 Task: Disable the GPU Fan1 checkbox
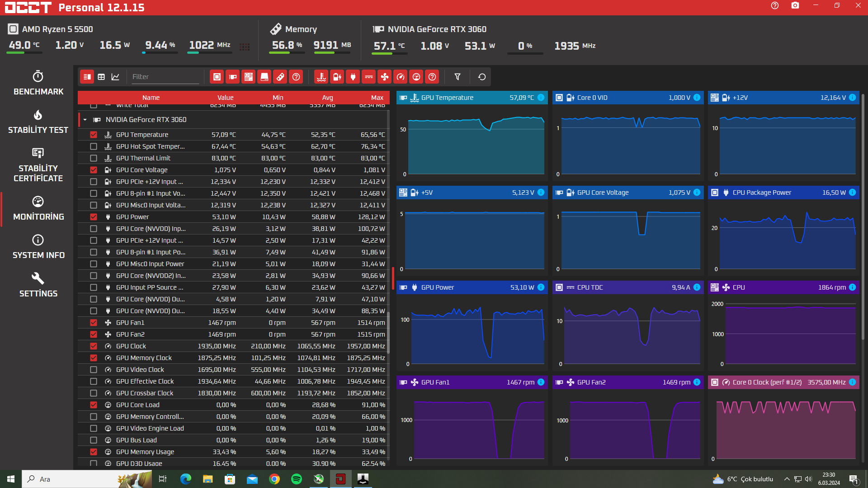point(94,323)
